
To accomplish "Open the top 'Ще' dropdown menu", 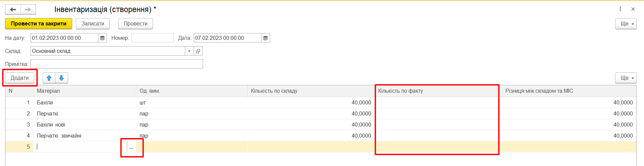I will point(626,24).
